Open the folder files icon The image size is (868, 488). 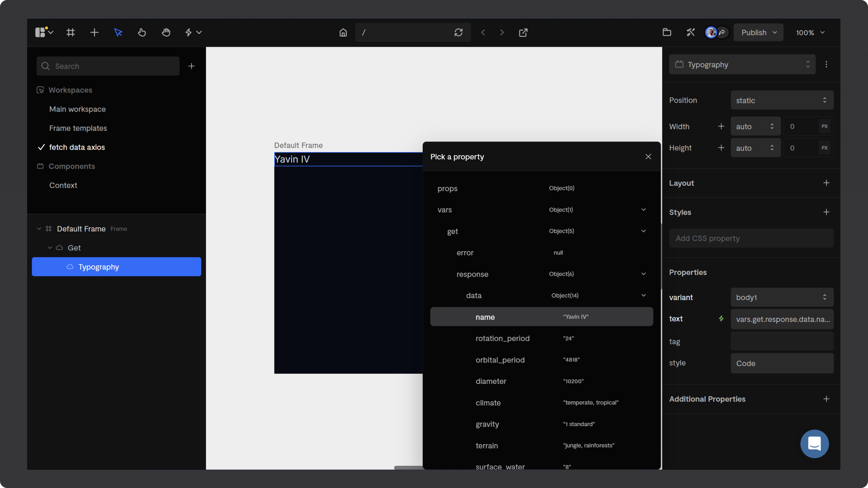click(667, 33)
